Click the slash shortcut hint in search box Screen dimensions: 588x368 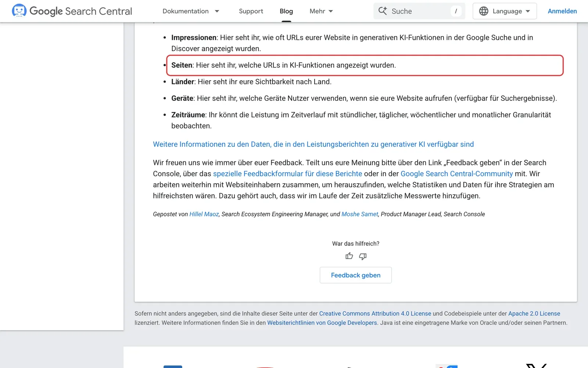tap(456, 11)
